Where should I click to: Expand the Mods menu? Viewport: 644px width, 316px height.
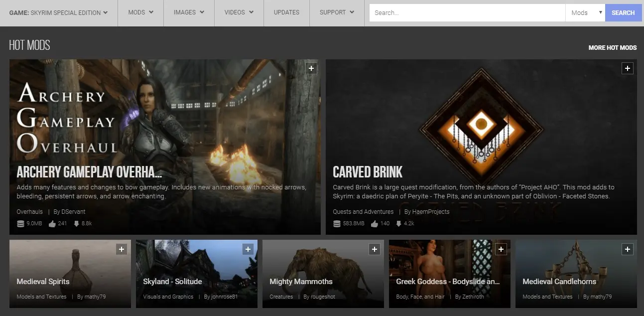(141, 12)
